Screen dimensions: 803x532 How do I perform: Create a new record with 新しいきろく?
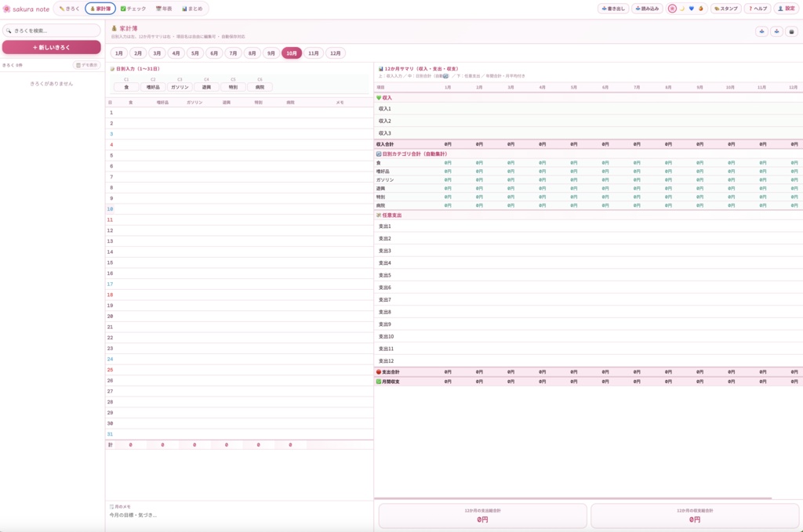pos(51,47)
